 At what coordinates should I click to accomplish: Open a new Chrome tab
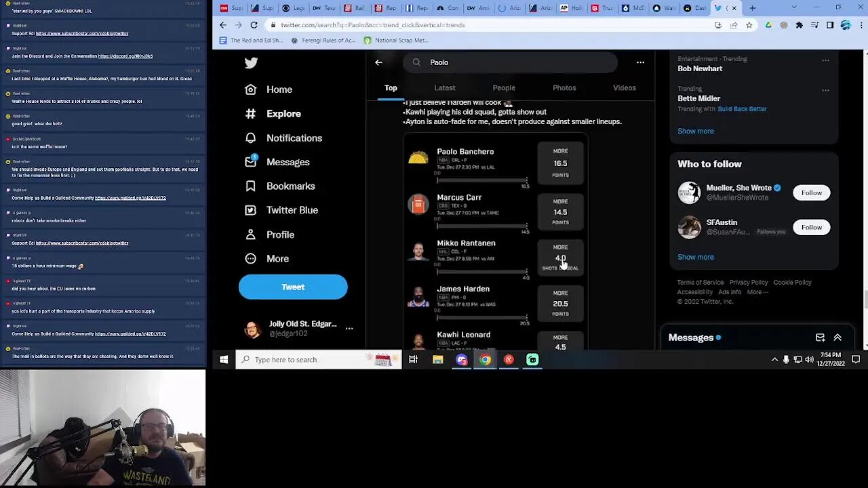[x=752, y=8]
